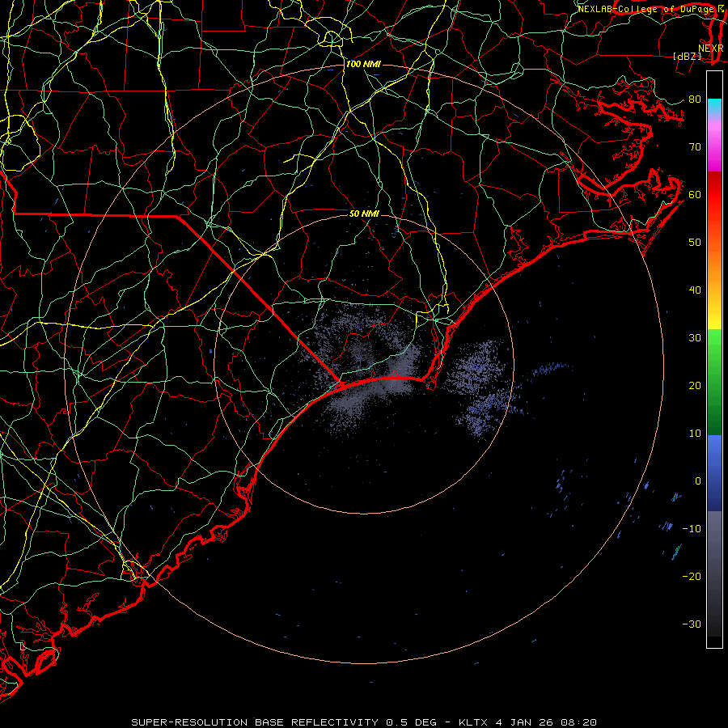Click the 50 value on the color scale
The image size is (728, 728).
695,243
